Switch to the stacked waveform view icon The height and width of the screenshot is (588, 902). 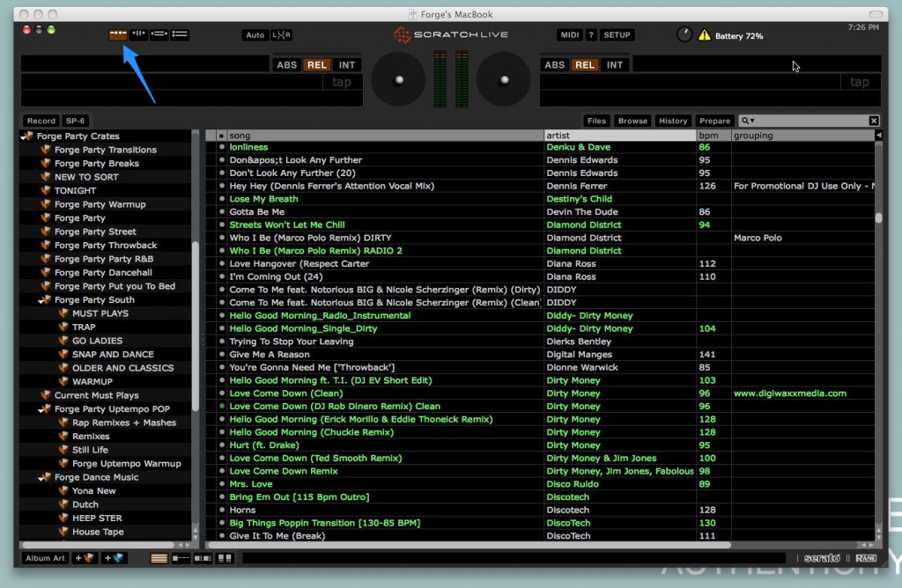click(x=177, y=33)
